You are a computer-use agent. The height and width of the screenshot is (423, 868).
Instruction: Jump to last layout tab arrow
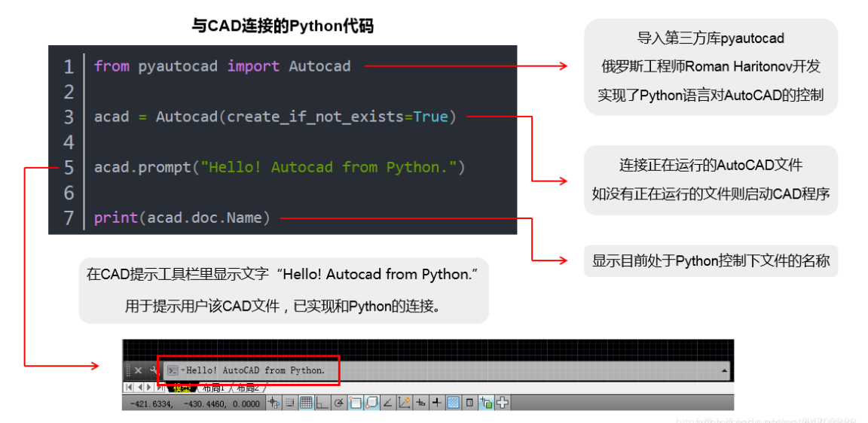[x=160, y=388]
